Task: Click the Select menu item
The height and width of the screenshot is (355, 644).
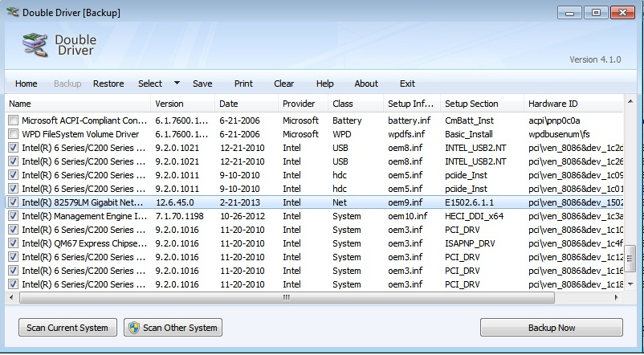Action: tap(150, 84)
